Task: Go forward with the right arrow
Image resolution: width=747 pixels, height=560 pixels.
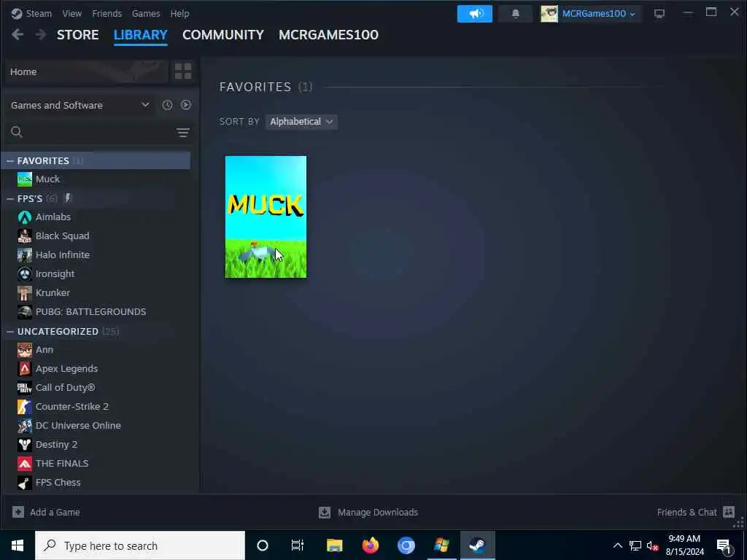Action: 41,35
